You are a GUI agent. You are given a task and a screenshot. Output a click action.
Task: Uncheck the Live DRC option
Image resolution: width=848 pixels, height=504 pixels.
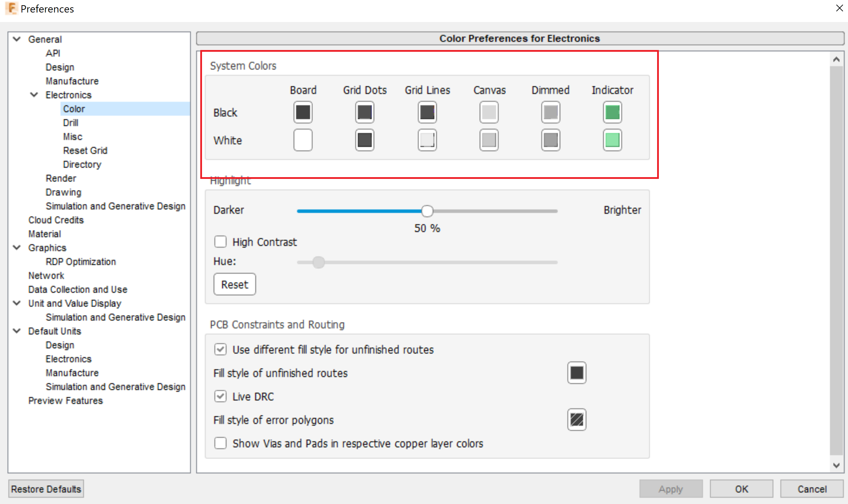[x=220, y=396]
